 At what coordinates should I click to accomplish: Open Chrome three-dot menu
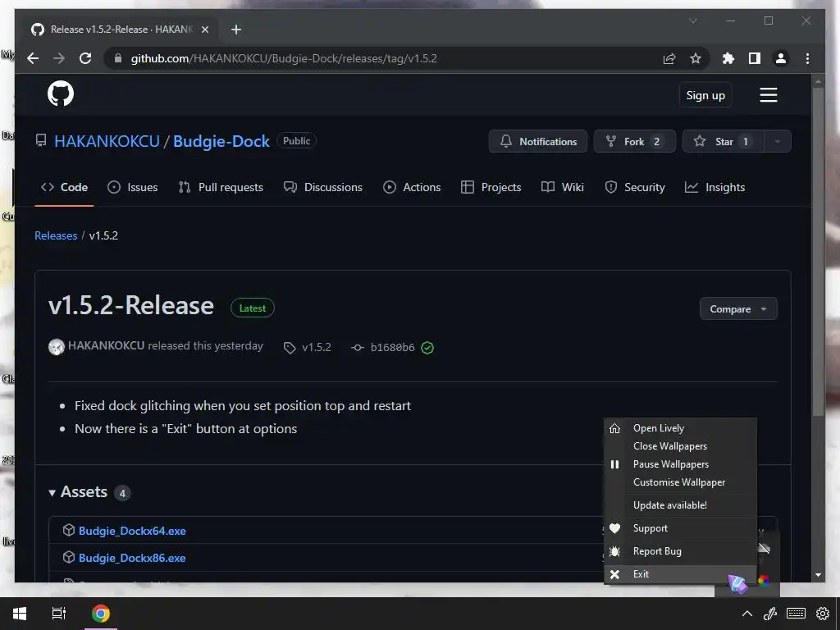pos(807,58)
